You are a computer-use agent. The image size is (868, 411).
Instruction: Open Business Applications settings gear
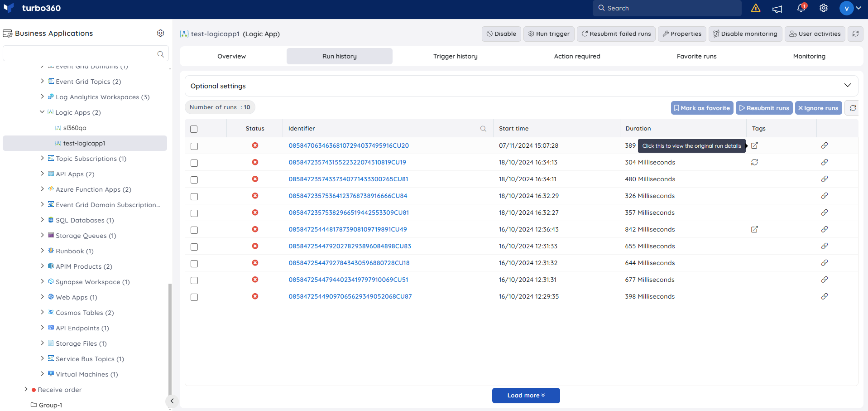160,33
